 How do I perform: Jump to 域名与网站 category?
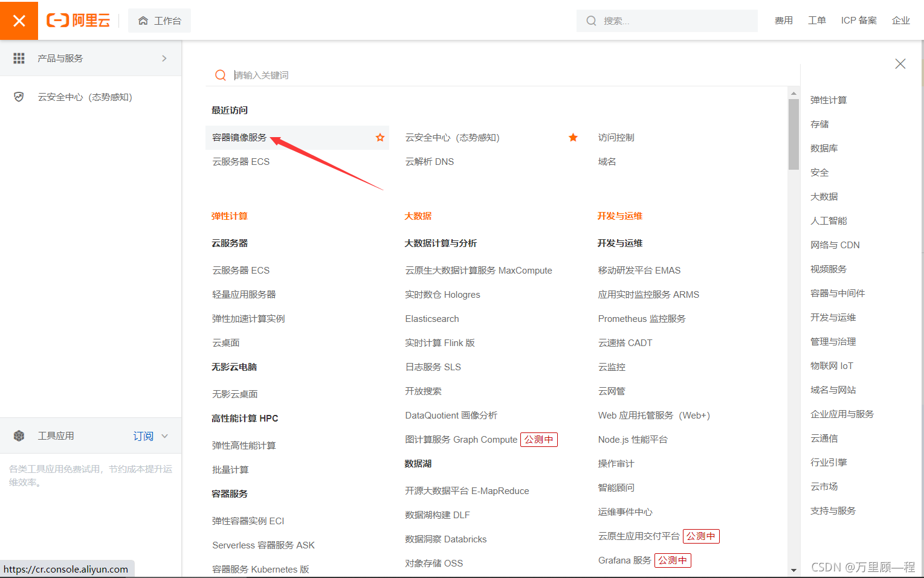click(x=833, y=390)
